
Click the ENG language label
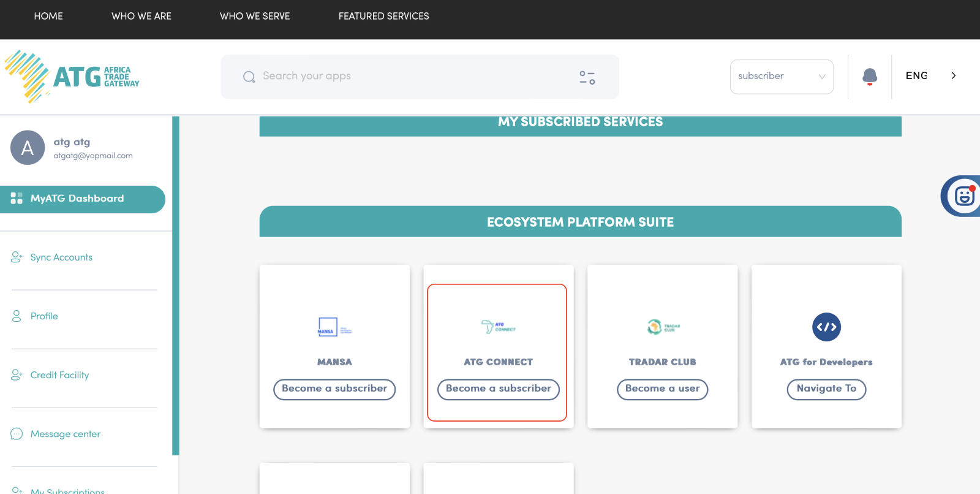coord(916,75)
